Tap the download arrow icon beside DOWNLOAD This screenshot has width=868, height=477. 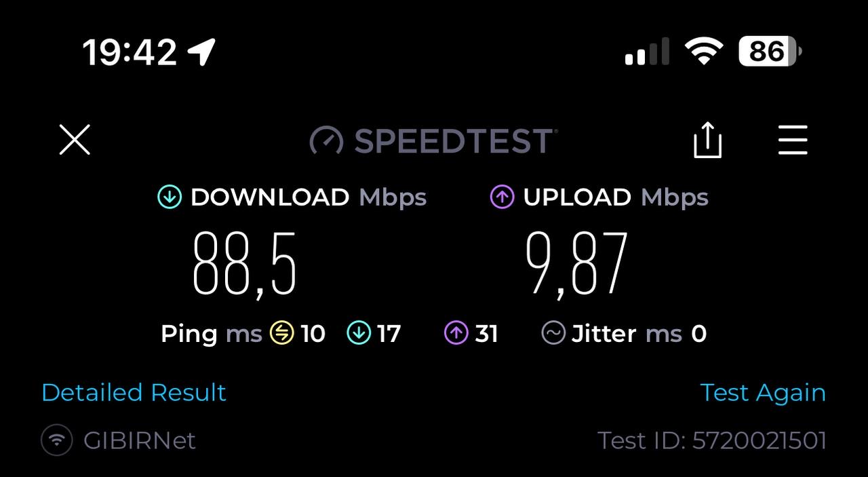coord(170,197)
